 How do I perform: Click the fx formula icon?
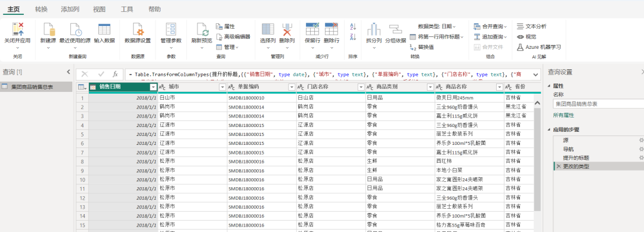click(x=116, y=75)
